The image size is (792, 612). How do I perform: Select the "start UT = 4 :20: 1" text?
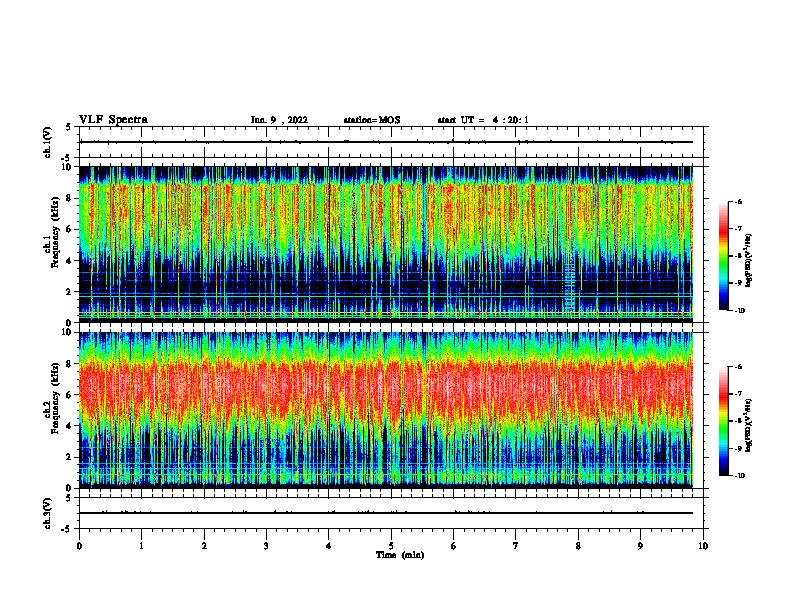pos(483,120)
